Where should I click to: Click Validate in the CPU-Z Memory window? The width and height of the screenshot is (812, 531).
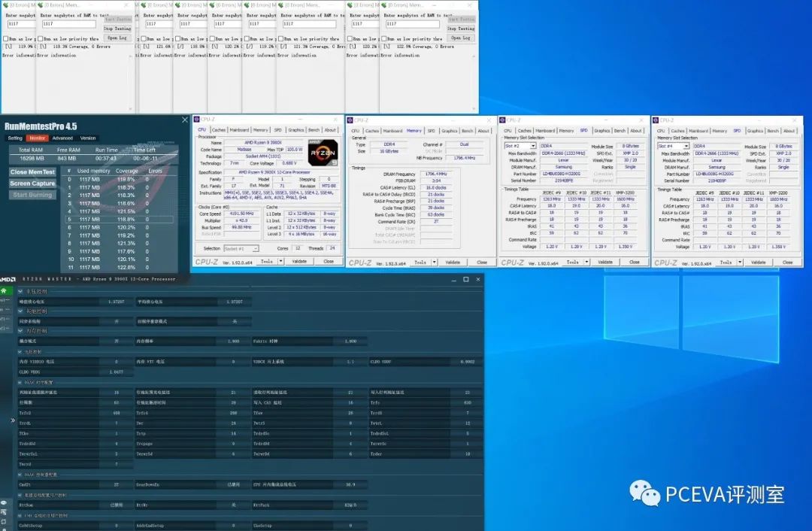point(455,262)
